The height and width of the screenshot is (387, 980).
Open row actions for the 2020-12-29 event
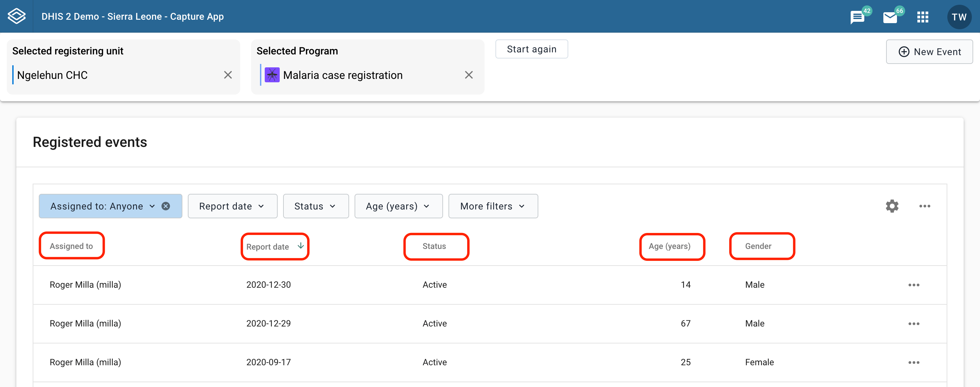pyautogui.click(x=914, y=324)
